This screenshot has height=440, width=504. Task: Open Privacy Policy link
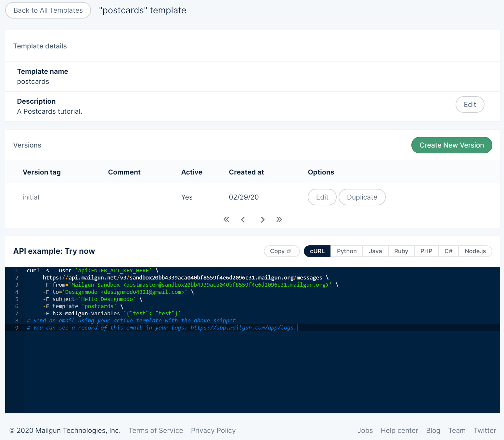click(x=213, y=431)
